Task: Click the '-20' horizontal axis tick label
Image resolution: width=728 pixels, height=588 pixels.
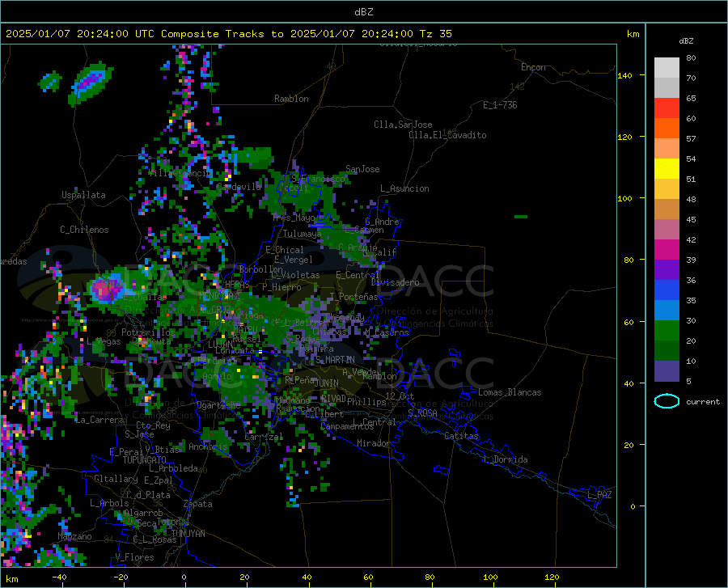Action: pyautogui.click(x=121, y=577)
